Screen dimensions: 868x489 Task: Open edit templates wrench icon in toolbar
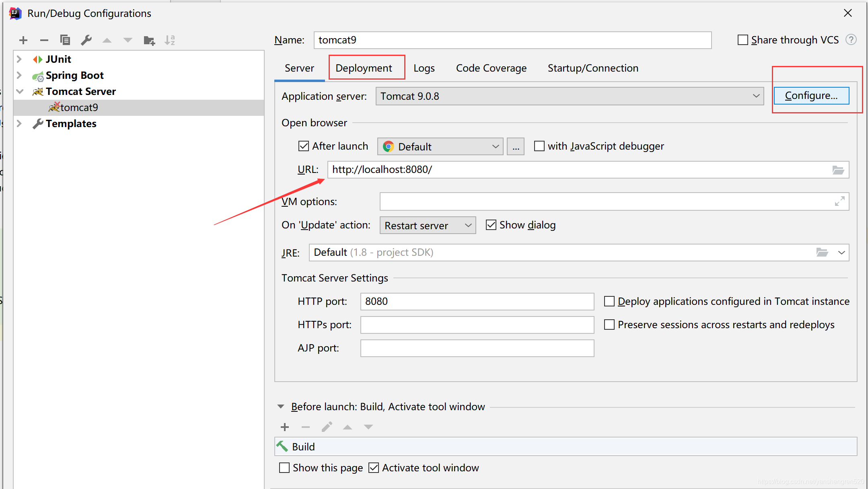(x=86, y=40)
